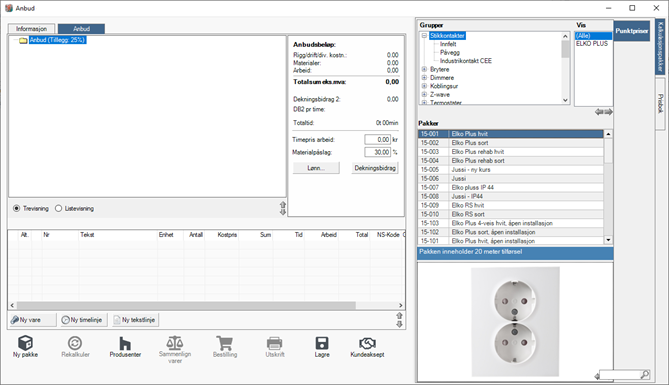Open the Punktpriser tab
This screenshot has height=385, width=669.
631,31
